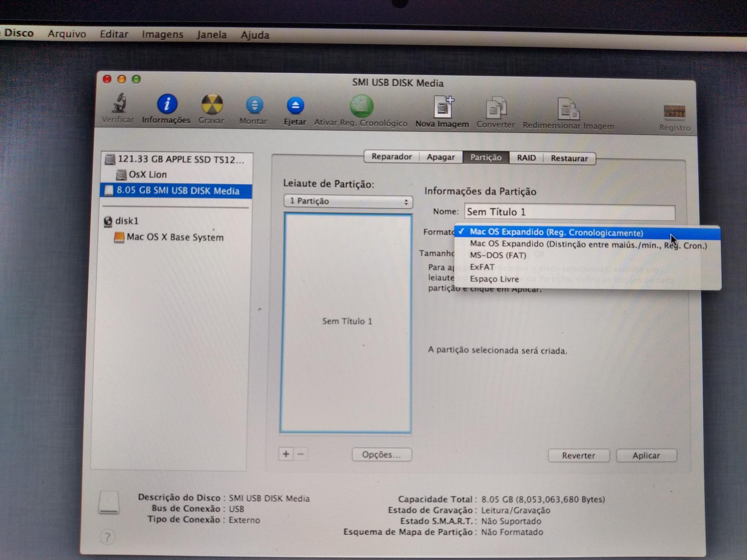This screenshot has width=747, height=560.
Task: Click Ativar Reg. Cronológico icon
Action: 361,106
